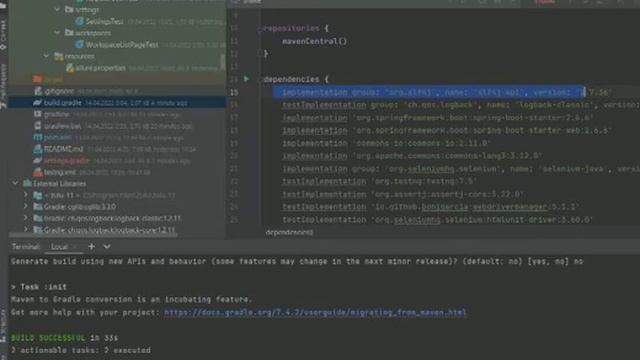640x360 pixels.
Task: Expand the logback-classic library node
Action: [x=26, y=218]
